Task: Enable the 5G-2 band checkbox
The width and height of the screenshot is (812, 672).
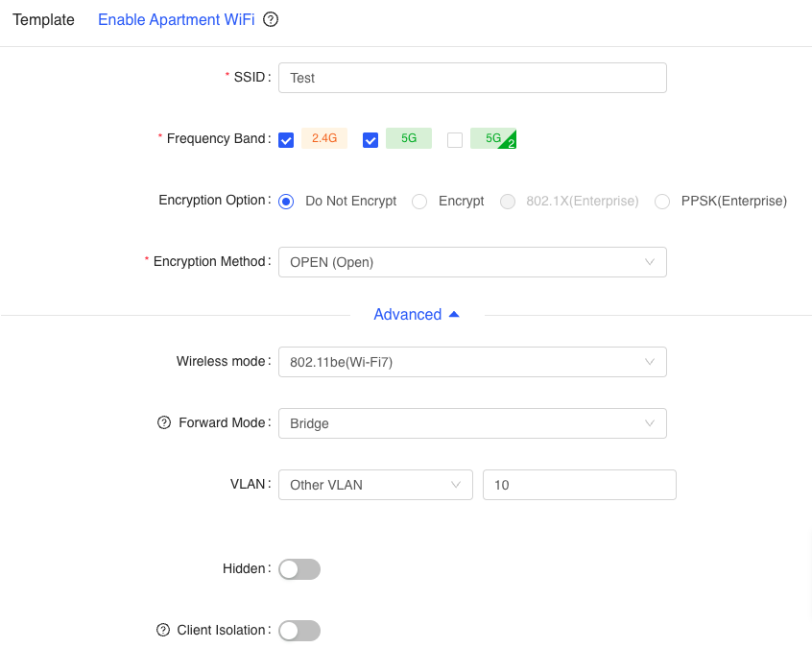Action: tap(455, 140)
